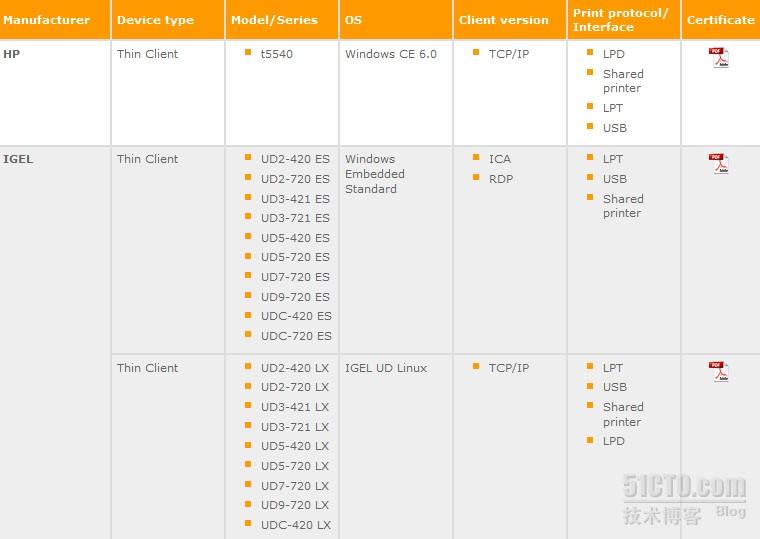Click the t5540 model entry
The image size is (760, 539).
(x=277, y=54)
